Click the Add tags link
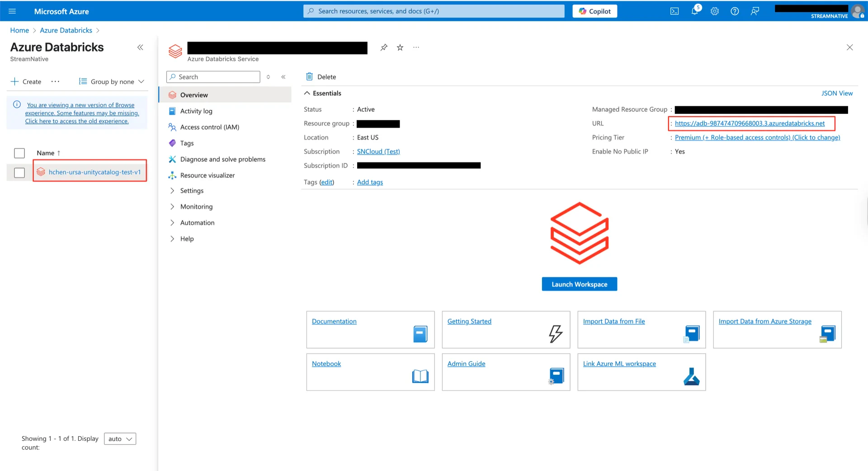This screenshot has height=471, width=868. (x=370, y=182)
